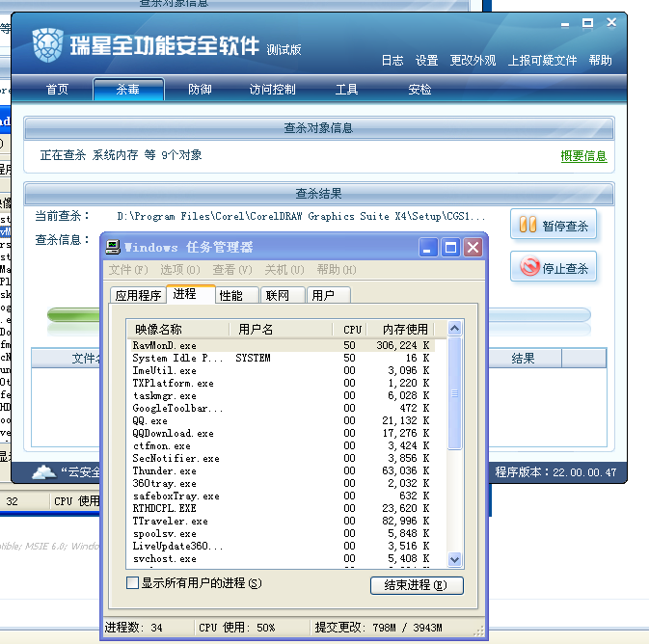This screenshot has height=644, width=649.
Task: Click 上报可疑文件 link
Action: pos(542,61)
